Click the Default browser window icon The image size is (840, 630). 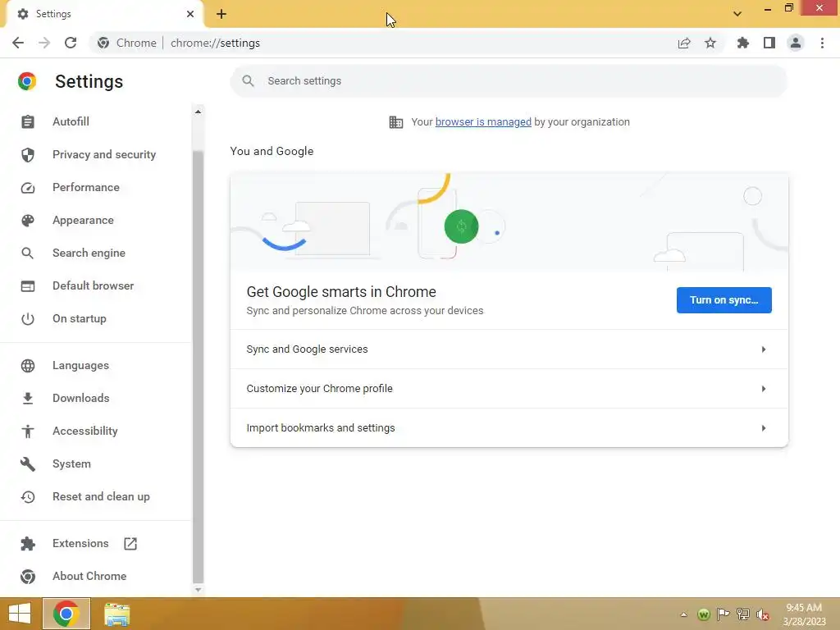(28, 286)
